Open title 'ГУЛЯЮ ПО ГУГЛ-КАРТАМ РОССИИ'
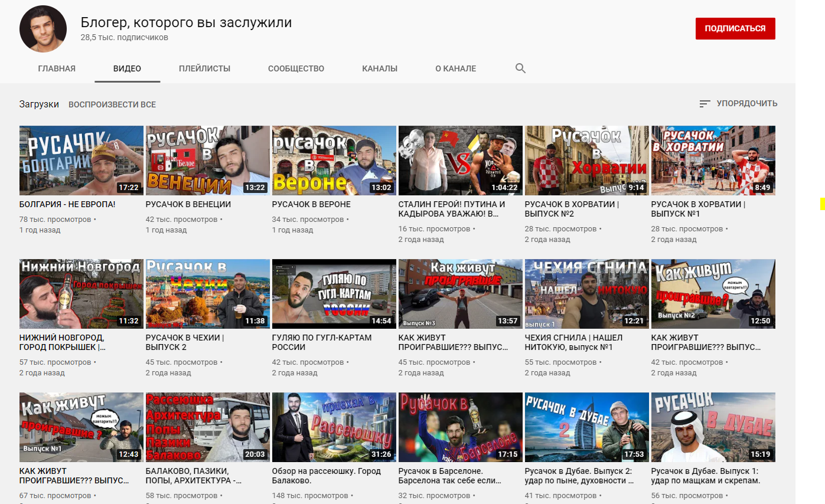 pyautogui.click(x=322, y=343)
